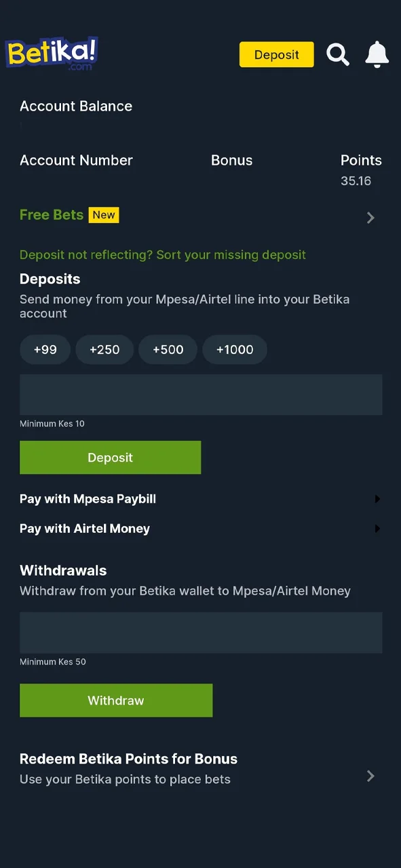Open the Free Bets link
Image resolution: width=401 pixels, height=868 pixels.
(x=52, y=214)
